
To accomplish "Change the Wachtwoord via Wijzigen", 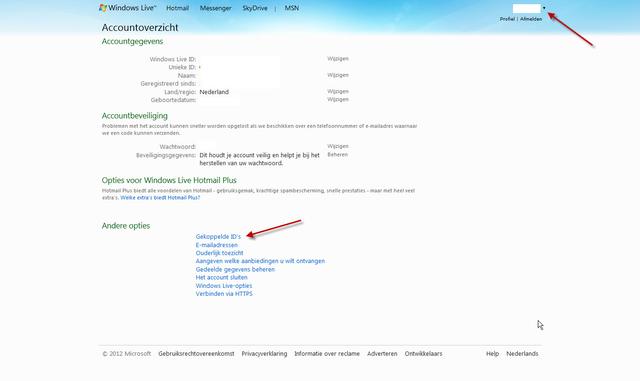I will click(x=338, y=146).
